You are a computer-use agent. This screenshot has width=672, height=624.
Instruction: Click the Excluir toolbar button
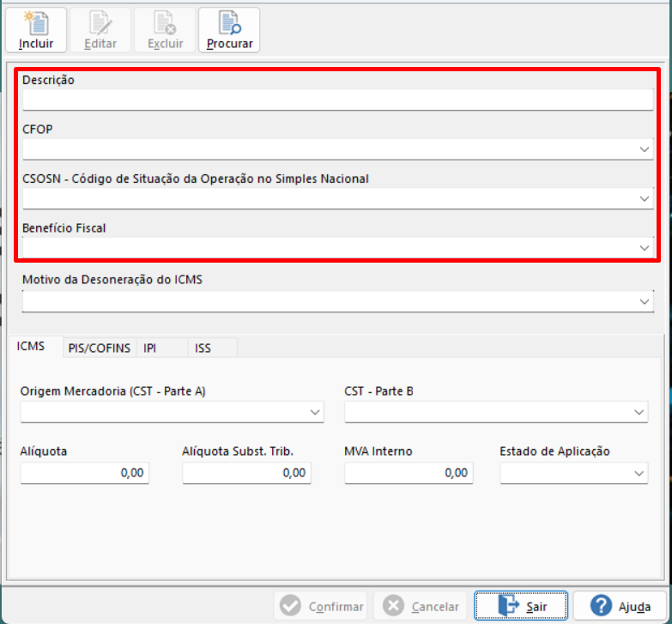165,30
